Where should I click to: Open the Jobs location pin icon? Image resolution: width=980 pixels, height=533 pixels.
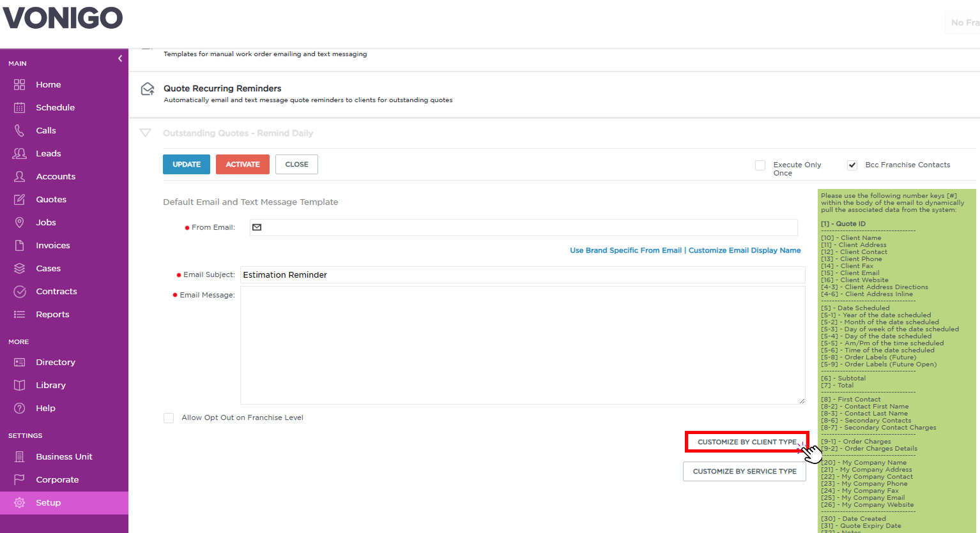click(x=20, y=222)
